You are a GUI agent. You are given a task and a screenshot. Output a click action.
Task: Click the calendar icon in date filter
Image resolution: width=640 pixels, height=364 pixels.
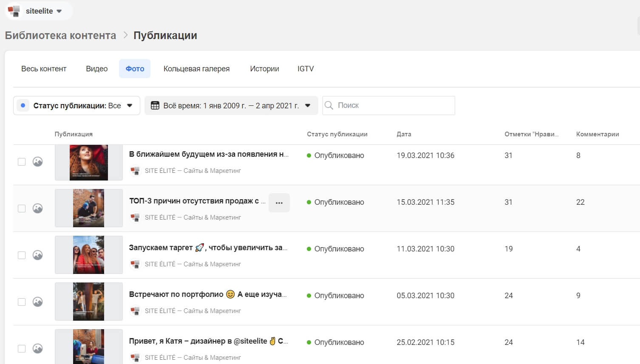[155, 105]
